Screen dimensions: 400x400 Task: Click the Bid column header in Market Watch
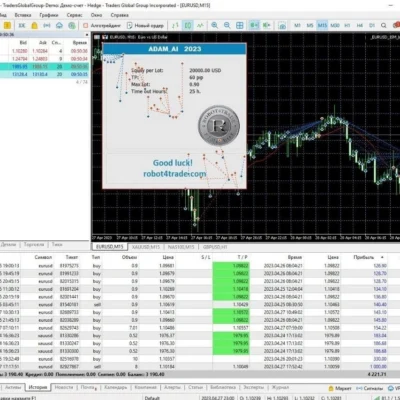(x=23, y=43)
